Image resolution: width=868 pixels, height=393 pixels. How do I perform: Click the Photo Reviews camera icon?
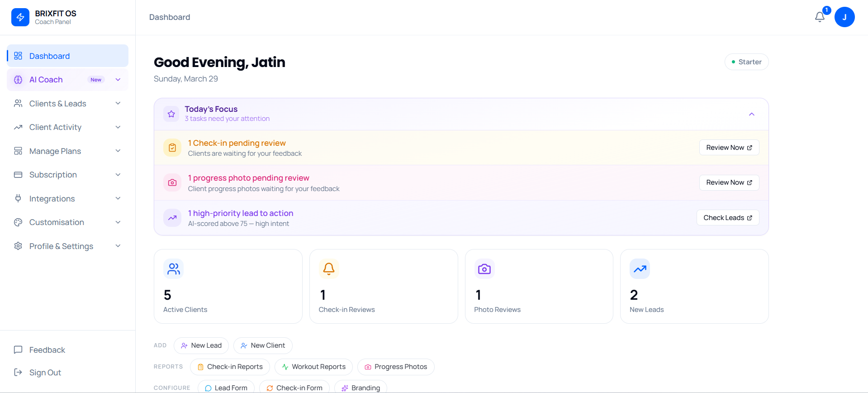[x=484, y=269]
